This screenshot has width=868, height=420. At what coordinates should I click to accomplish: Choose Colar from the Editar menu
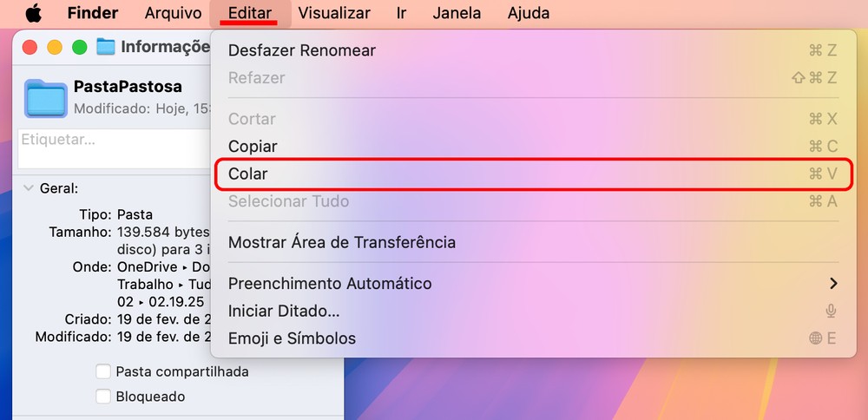click(248, 174)
